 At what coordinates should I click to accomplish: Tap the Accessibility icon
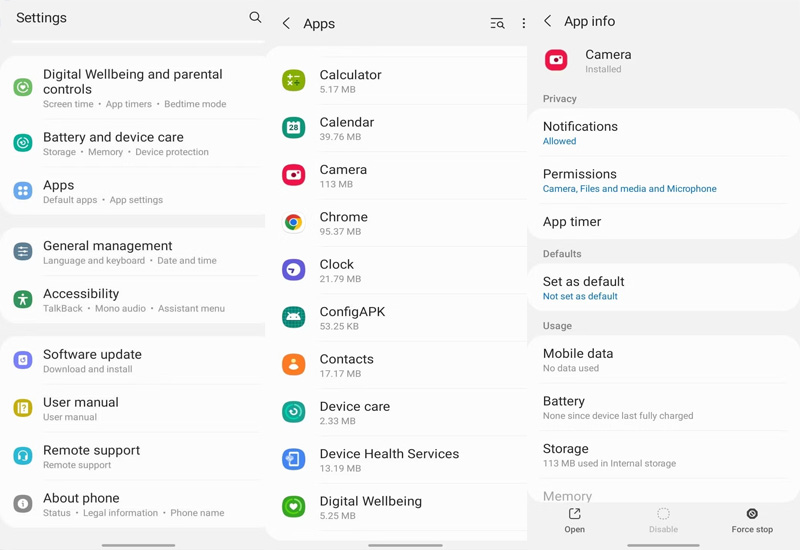click(x=23, y=299)
